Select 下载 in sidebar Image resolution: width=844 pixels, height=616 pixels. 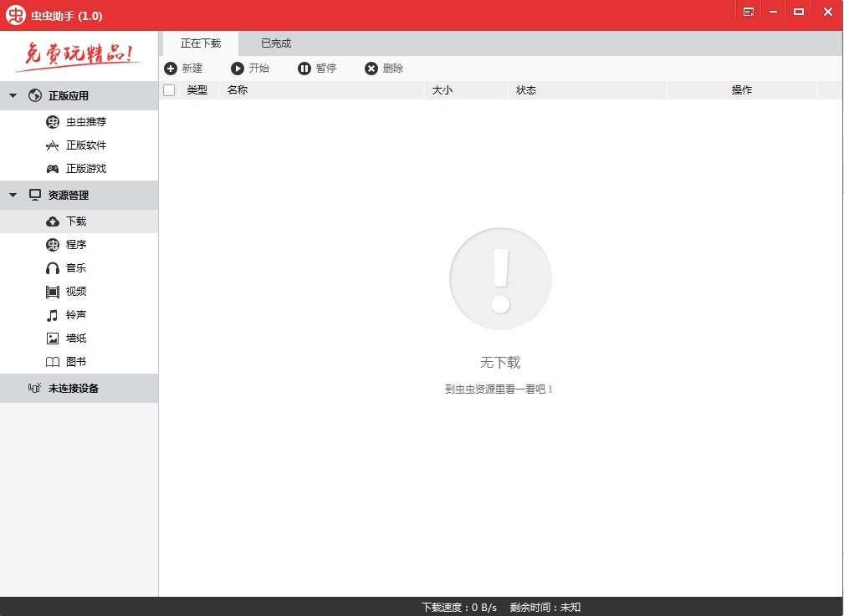tap(76, 221)
